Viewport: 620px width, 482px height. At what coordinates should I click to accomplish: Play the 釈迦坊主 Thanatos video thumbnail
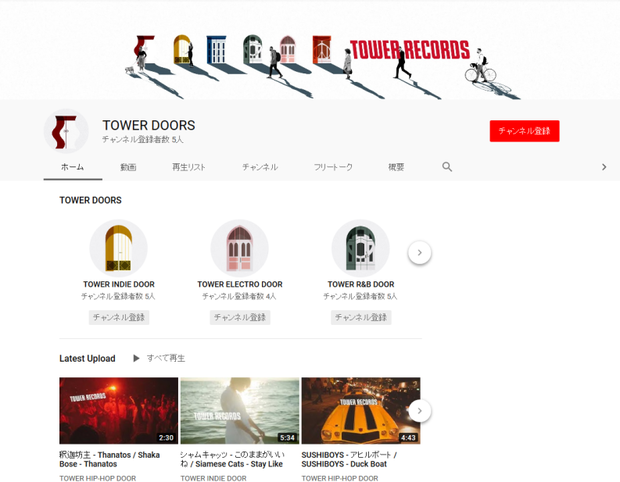pos(119,410)
